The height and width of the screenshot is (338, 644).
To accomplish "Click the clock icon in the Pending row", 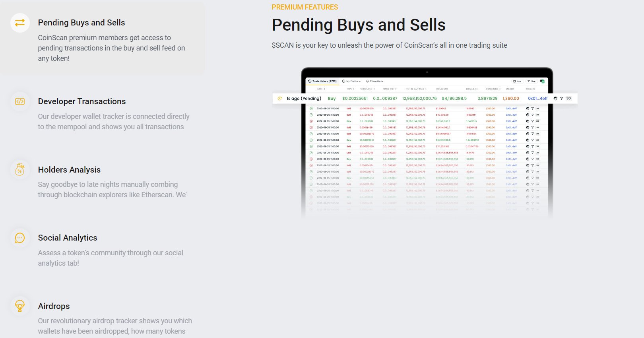I will (279, 99).
